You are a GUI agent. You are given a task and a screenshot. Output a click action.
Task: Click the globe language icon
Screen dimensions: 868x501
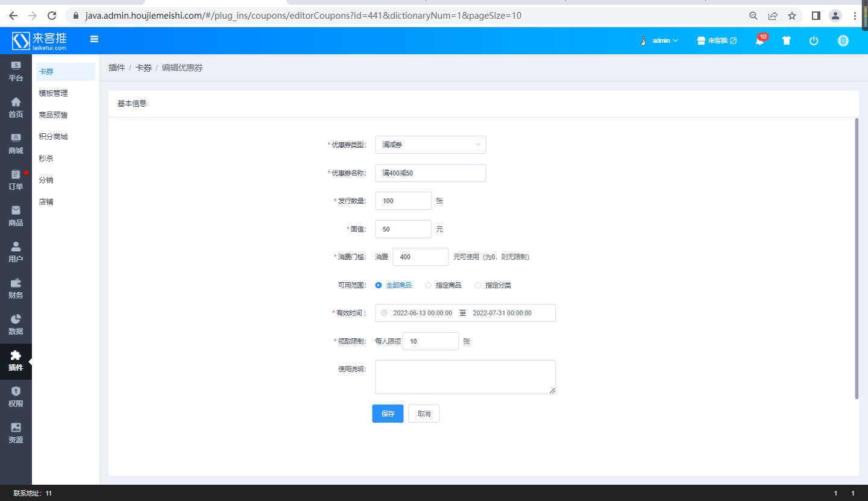click(x=843, y=40)
